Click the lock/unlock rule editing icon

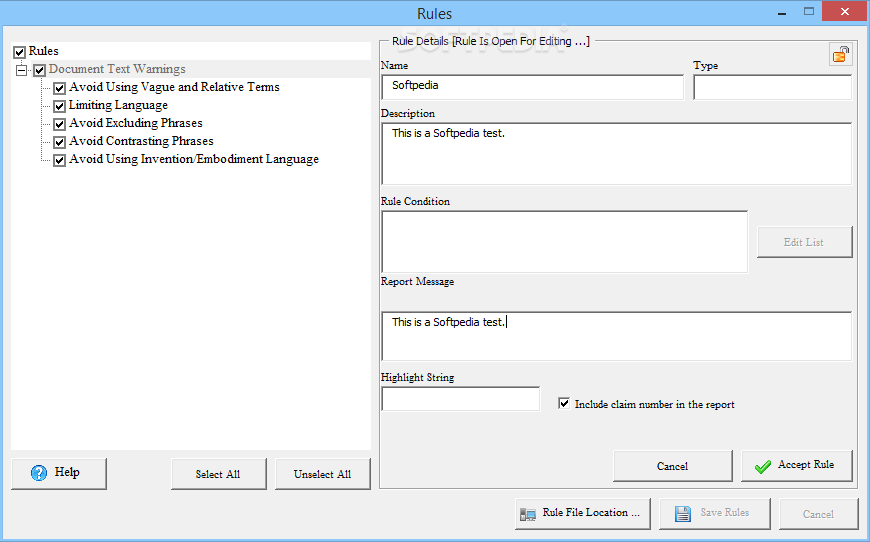pos(841,54)
